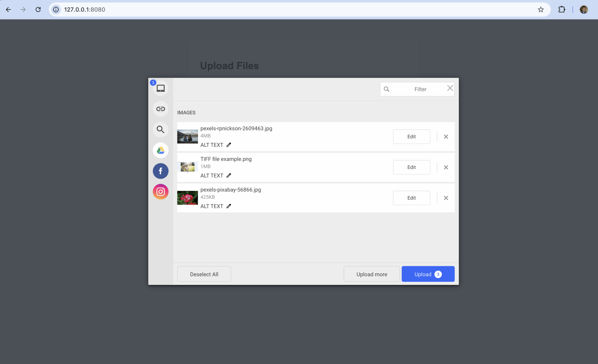
Task: Open the Link import source
Action: [x=160, y=109]
